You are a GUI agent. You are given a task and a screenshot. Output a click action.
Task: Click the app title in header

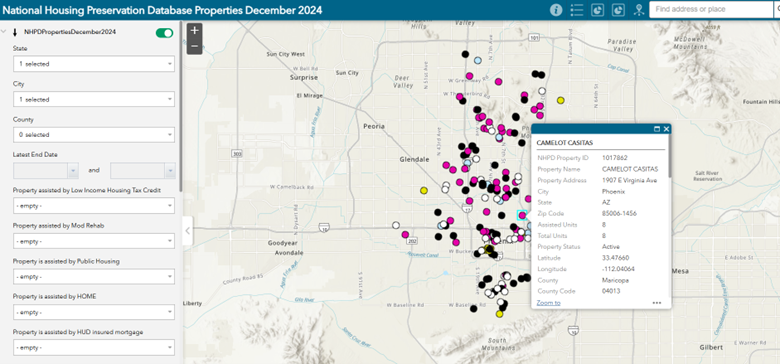click(163, 10)
